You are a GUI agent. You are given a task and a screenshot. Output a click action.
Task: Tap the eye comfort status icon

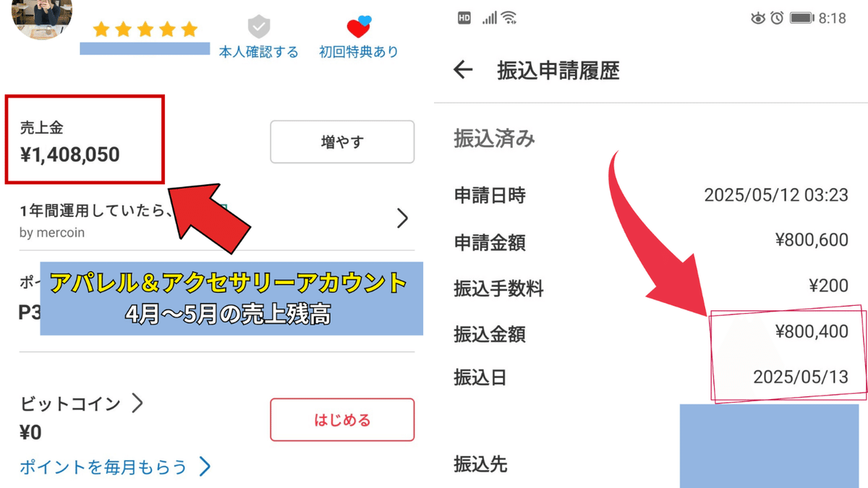[758, 18]
